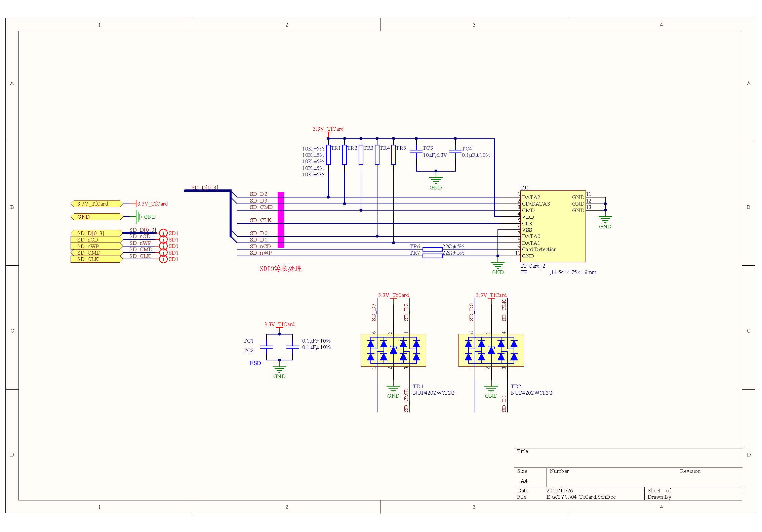Select the 3.3V_TfCard yellow port
This screenshot has height=532, width=762.
pos(96,204)
